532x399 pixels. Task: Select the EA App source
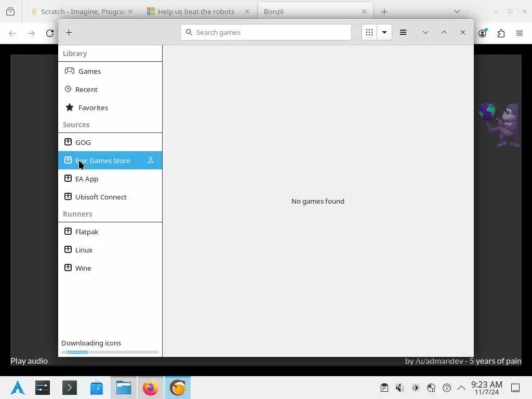tap(110, 179)
